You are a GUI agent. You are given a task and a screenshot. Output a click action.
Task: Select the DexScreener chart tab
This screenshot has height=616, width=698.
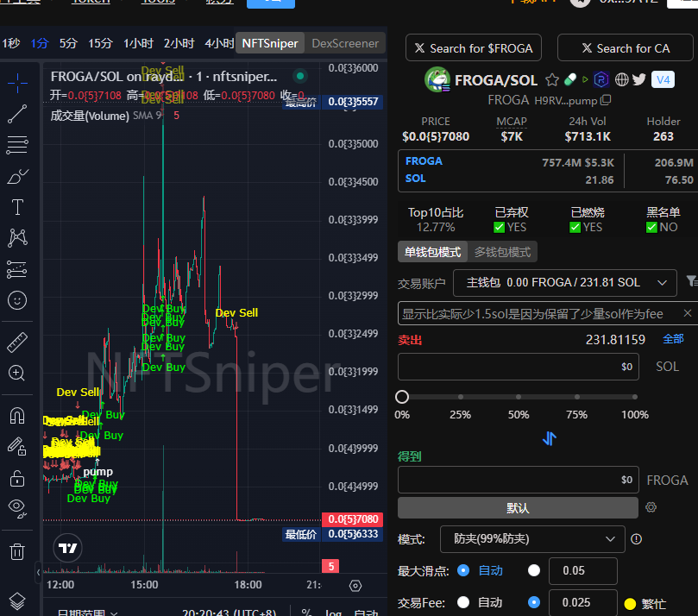tap(345, 44)
